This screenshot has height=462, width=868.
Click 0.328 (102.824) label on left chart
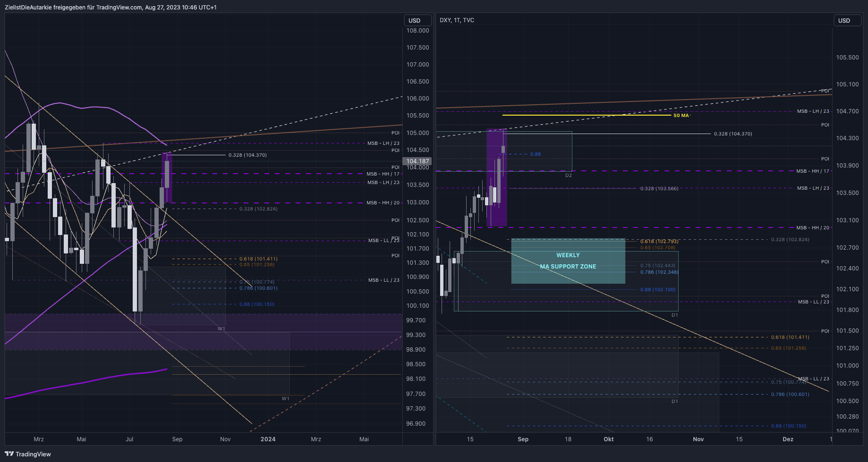[x=258, y=209]
